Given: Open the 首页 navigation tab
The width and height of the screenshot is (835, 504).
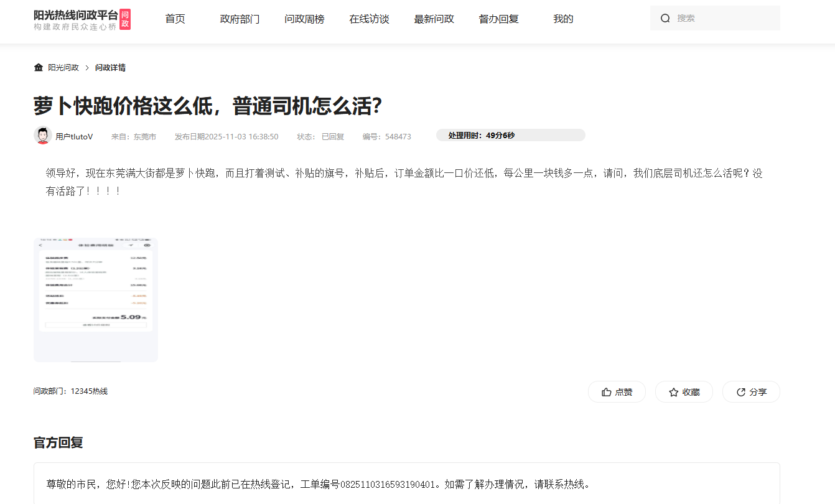Looking at the screenshot, I should tap(175, 19).
